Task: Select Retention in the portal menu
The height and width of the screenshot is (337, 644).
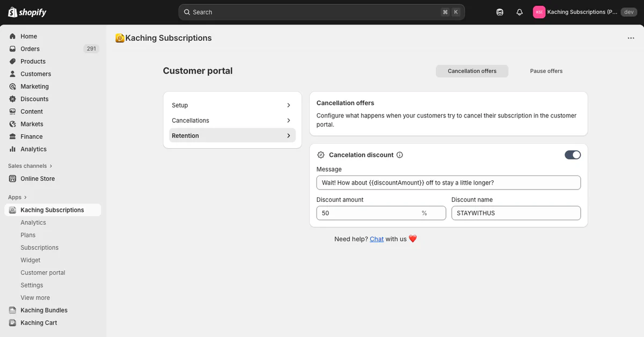Action: pos(232,136)
